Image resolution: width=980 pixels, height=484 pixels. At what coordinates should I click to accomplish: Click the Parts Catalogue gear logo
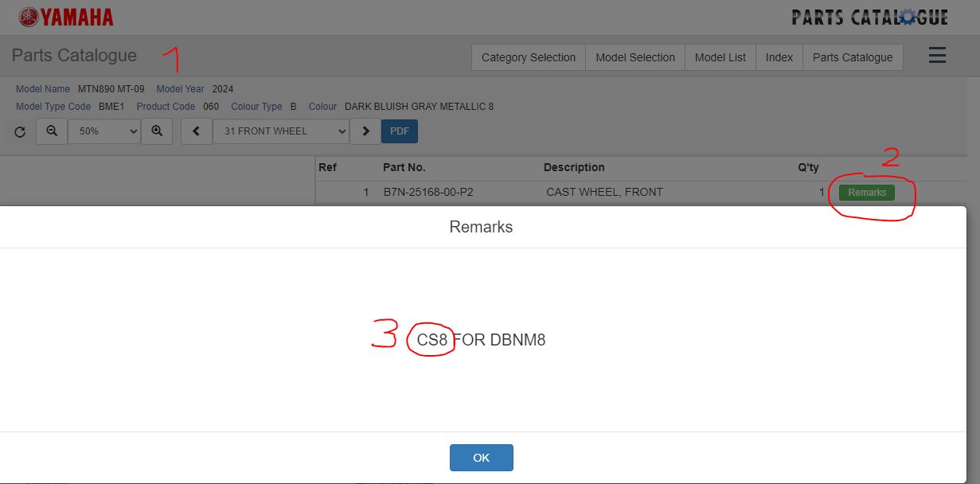coord(869,17)
